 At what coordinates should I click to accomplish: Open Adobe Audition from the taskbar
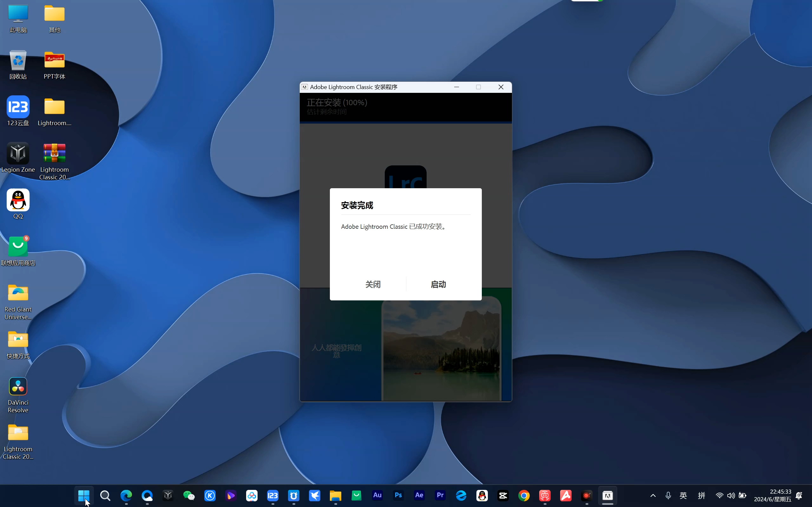[377, 495]
